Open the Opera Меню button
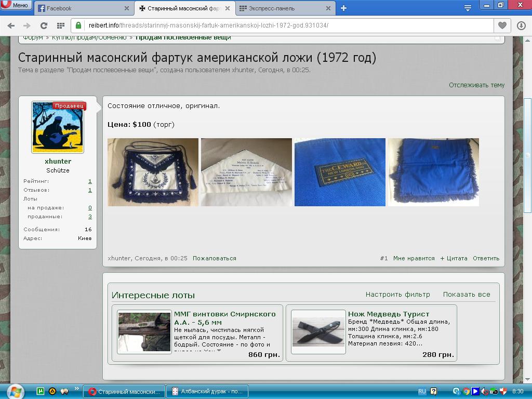 point(16,5)
